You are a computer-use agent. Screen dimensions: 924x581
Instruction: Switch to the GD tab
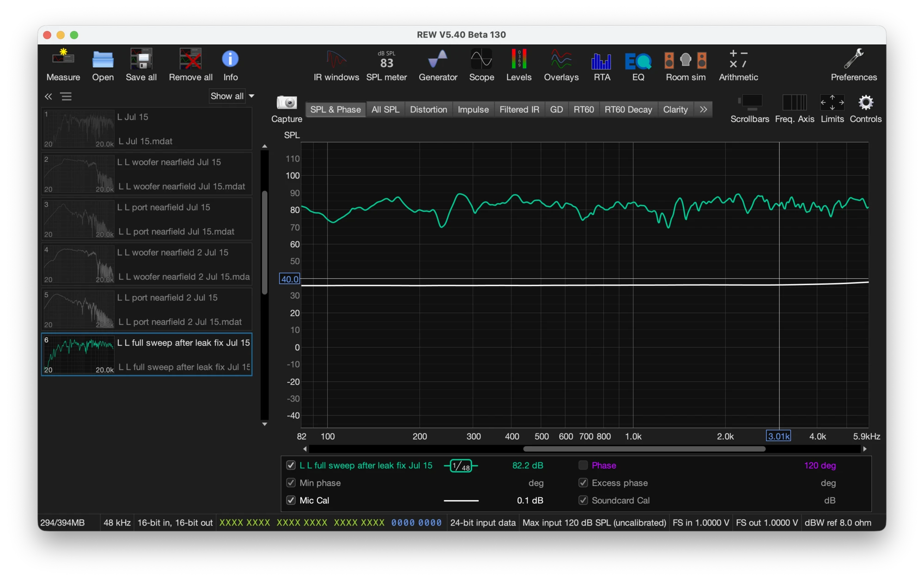[556, 110]
